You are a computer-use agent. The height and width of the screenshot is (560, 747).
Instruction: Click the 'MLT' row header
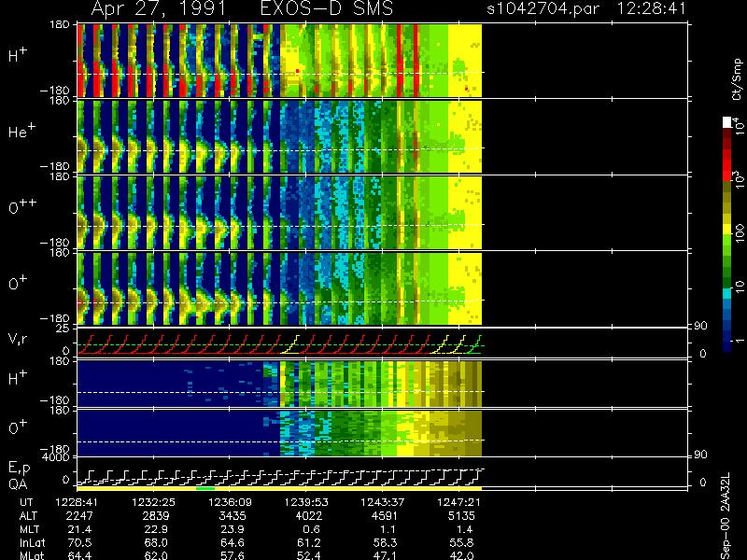click(30, 529)
